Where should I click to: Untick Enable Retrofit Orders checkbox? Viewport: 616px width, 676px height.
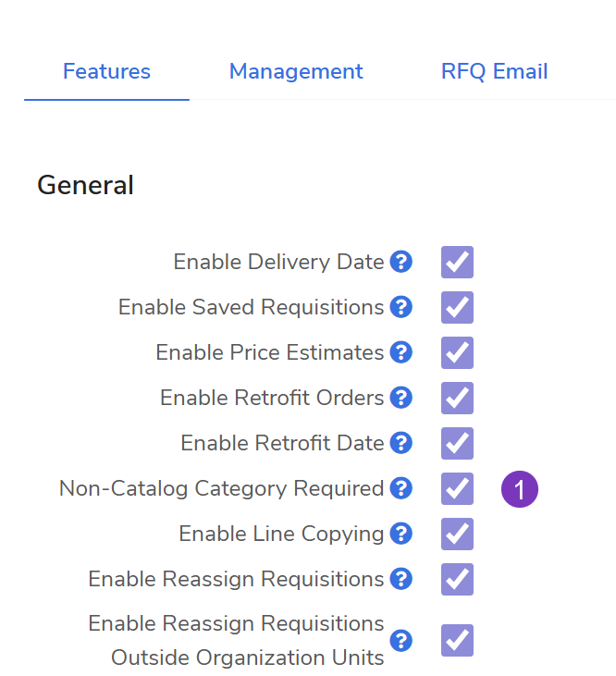[457, 399]
